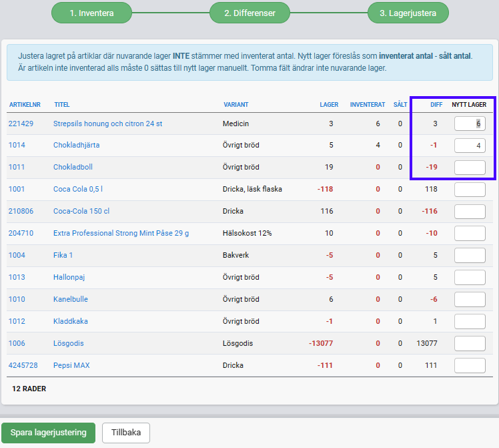Open the Lösgodis article link

pyautogui.click(x=68, y=344)
